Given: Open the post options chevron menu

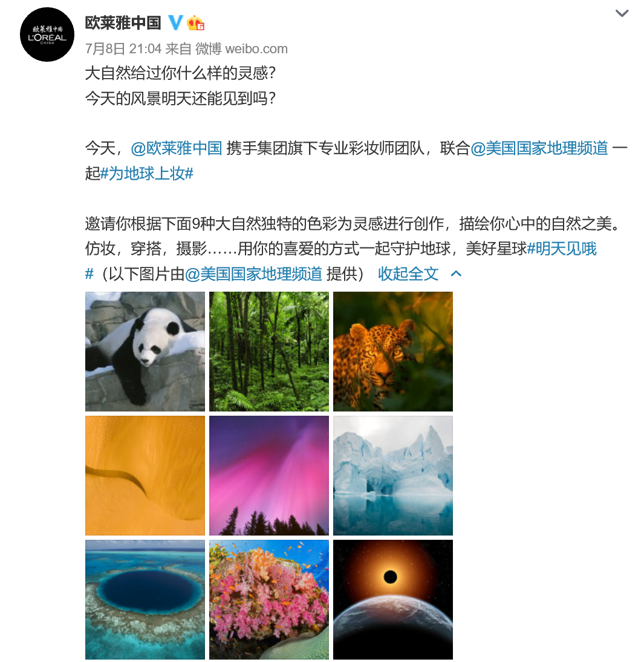Looking at the screenshot, I should coord(622,13).
